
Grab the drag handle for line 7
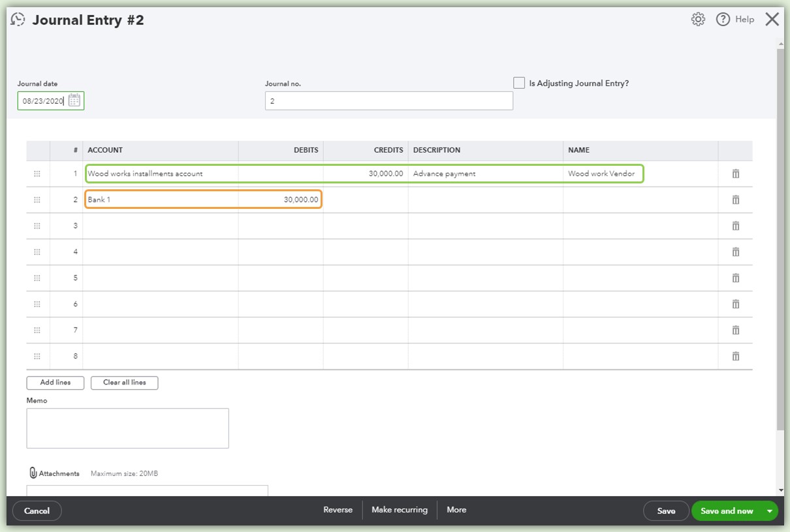[x=37, y=330]
